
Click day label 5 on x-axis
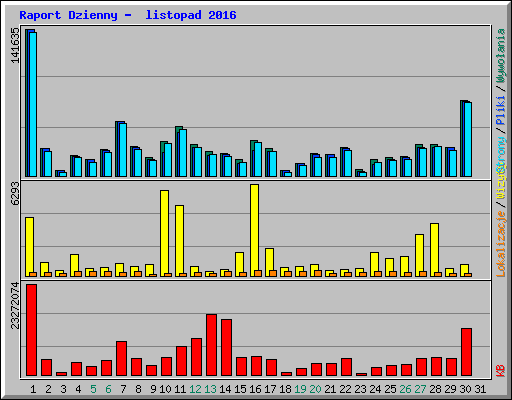[93, 389]
